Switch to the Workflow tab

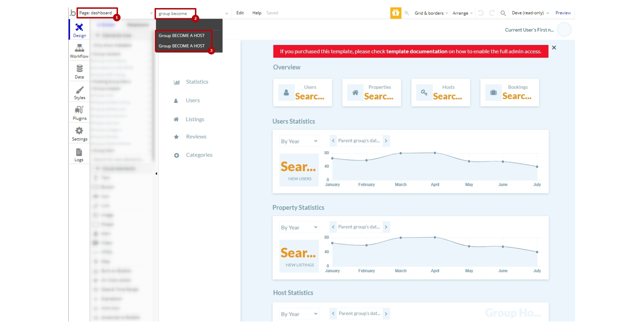tap(80, 51)
